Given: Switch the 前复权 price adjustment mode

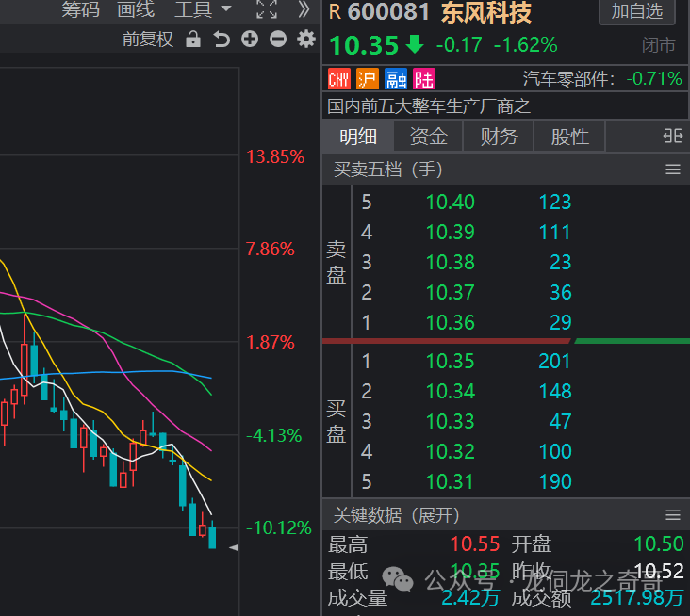Looking at the screenshot, I should click(148, 40).
